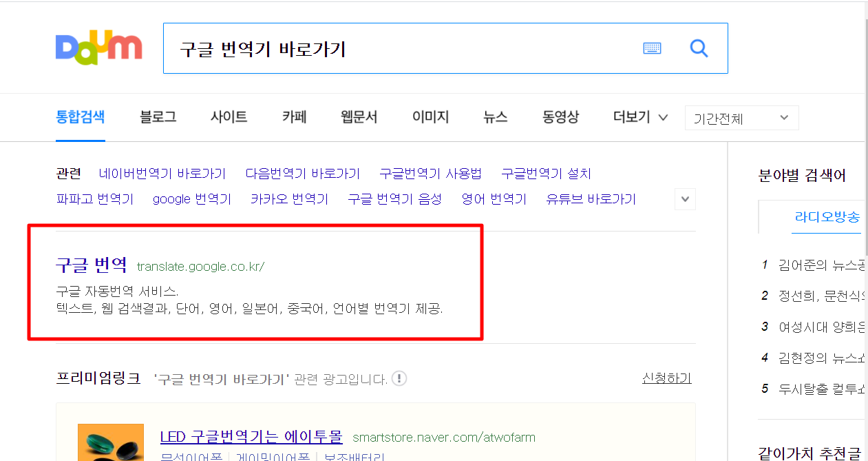Viewport: 868px width, 461px height.
Task: Click related search 파파고 번역기
Action: tap(94, 199)
